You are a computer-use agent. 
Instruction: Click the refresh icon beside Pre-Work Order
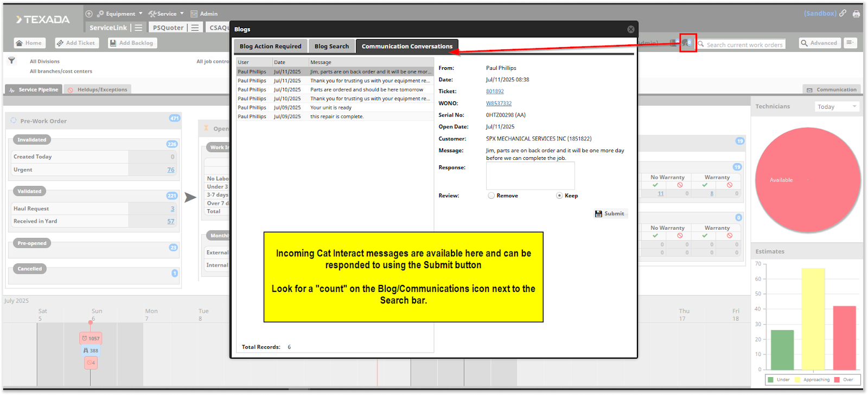(x=14, y=120)
